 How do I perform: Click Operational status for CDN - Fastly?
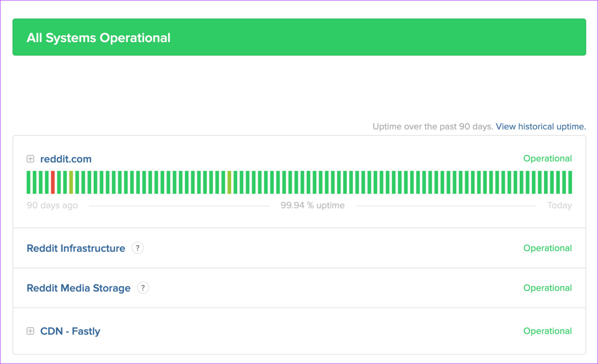point(547,331)
